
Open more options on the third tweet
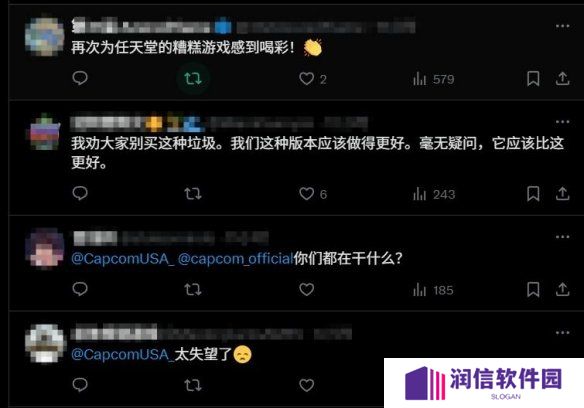click(562, 237)
